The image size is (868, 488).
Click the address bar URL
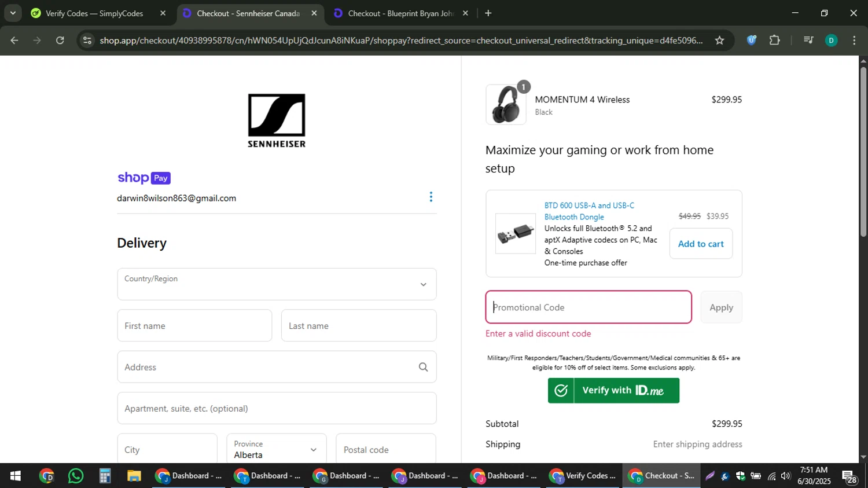401,41
